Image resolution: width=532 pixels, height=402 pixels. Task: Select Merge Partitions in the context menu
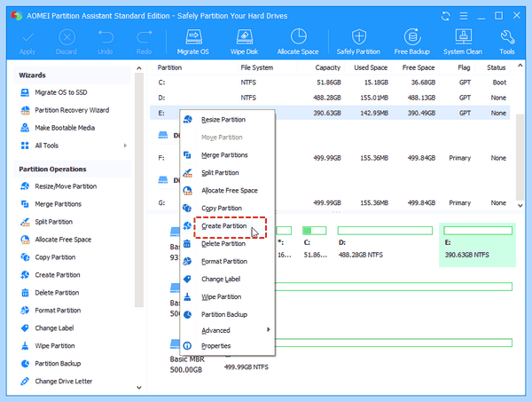(x=227, y=154)
